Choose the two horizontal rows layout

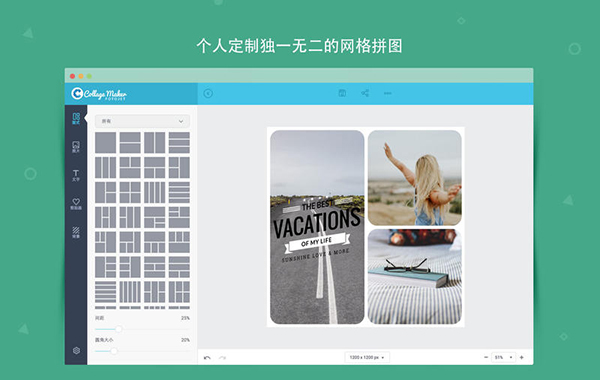(x=130, y=143)
